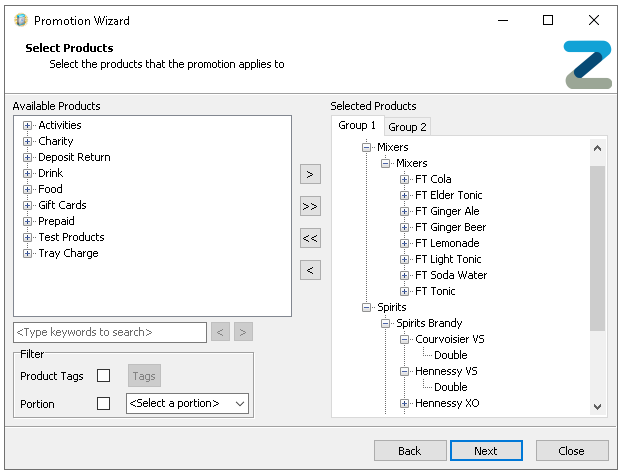This screenshot has height=476, width=622.
Task: Click the remove all products double-arrow button
Action: click(310, 238)
